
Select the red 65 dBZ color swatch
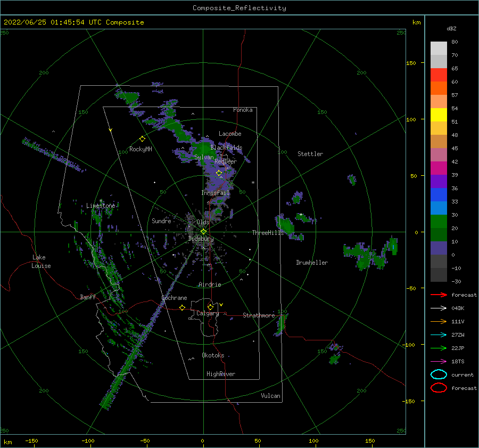tap(439, 75)
